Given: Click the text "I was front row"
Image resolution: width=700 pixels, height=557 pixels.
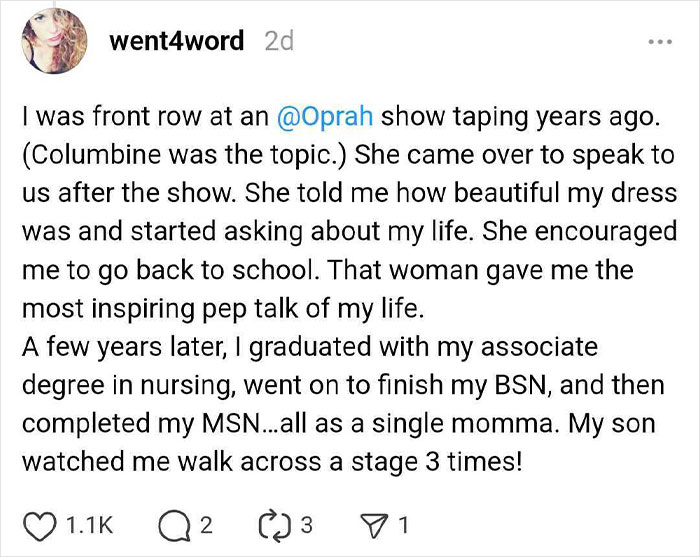Looking at the screenshot, I should coord(108,117).
